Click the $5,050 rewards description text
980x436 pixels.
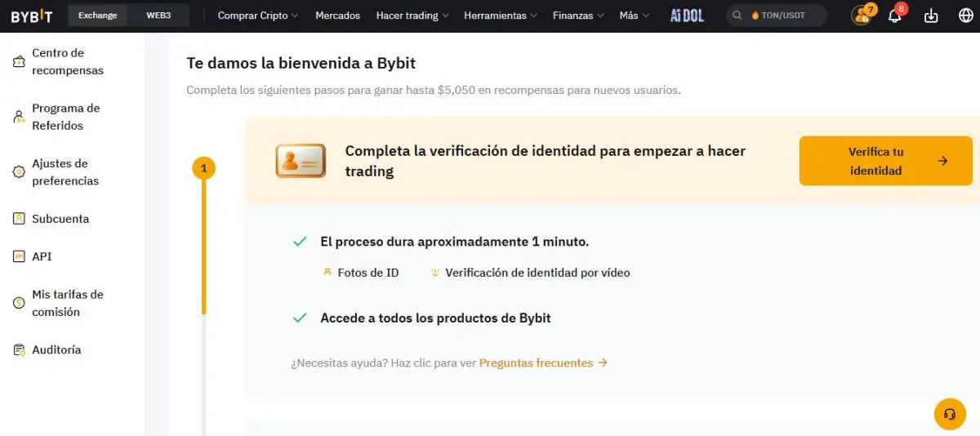coord(434,90)
